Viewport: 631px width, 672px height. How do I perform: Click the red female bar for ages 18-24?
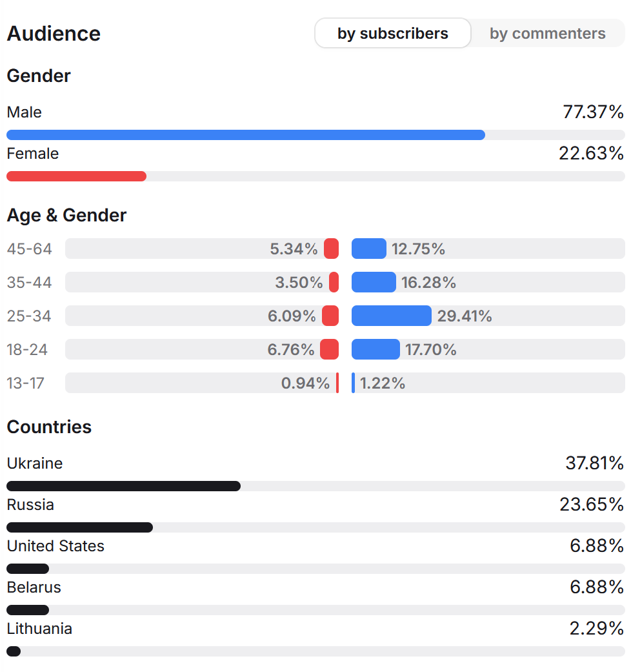click(329, 349)
